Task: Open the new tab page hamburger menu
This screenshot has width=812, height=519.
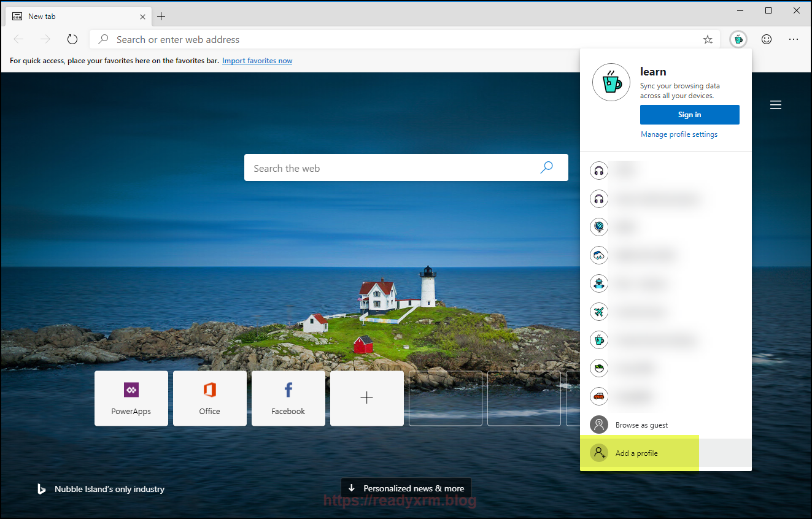Action: [776, 105]
